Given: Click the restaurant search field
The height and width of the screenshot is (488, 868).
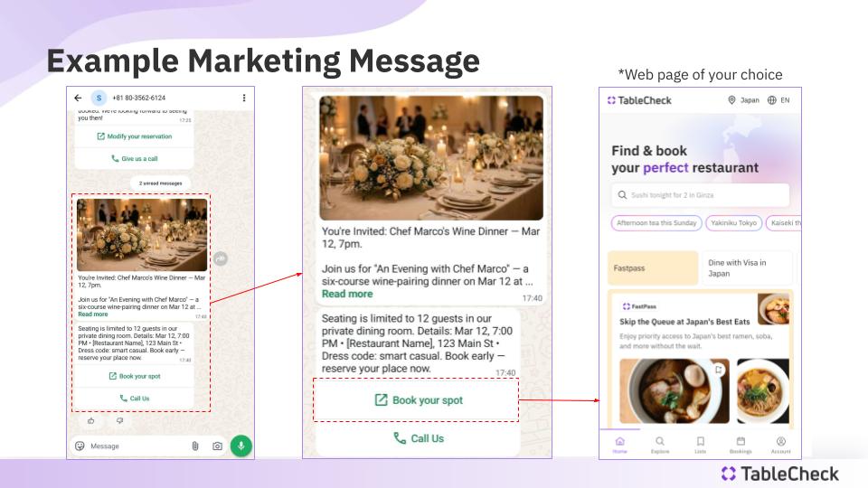Looking at the screenshot, I should pyautogui.click(x=700, y=195).
